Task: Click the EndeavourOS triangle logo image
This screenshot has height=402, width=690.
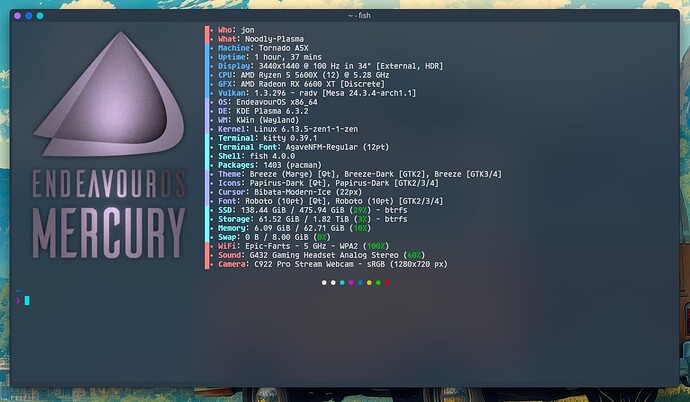Action: click(x=109, y=94)
